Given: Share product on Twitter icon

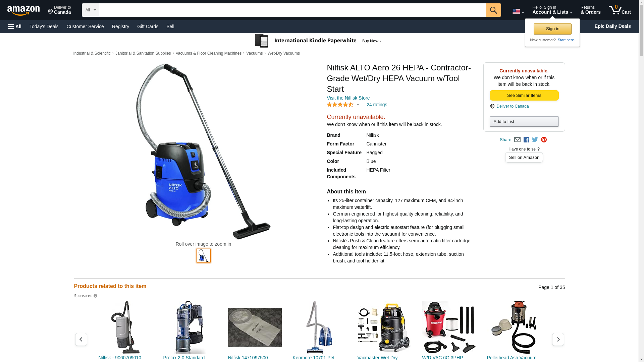Looking at the screenshot, I should tap(535, 140).
